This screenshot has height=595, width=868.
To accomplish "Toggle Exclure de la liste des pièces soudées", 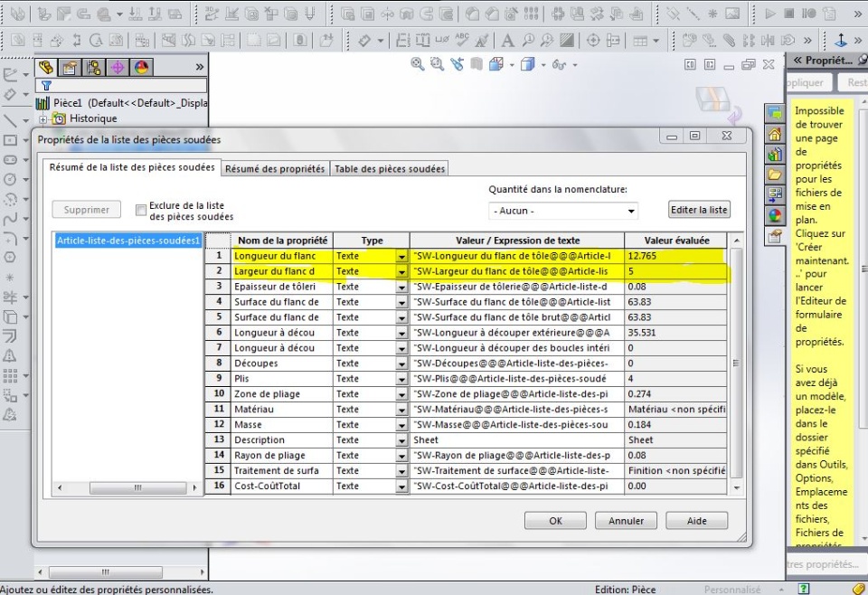I will (x=141, y=211).
